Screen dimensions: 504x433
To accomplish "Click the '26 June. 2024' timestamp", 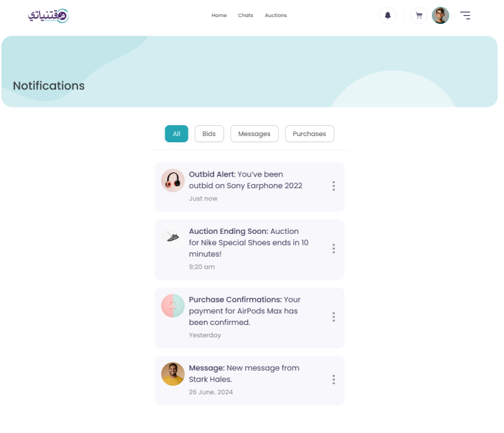I will point(211,392).
